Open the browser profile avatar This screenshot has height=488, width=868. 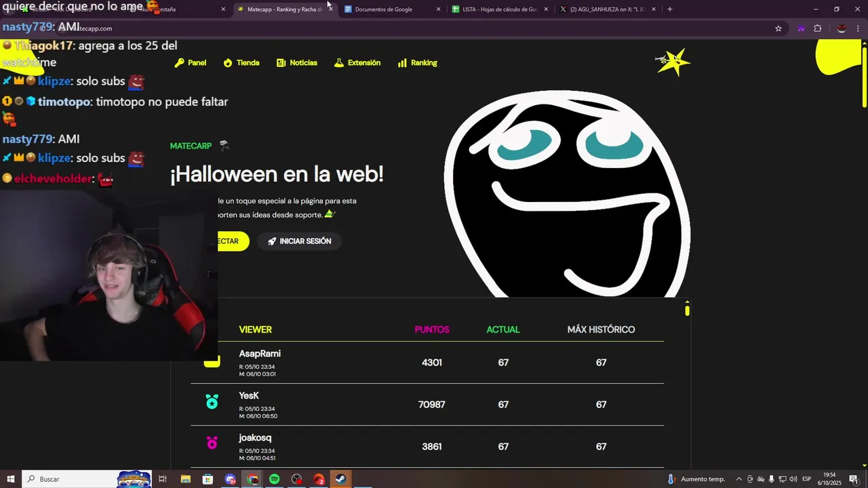pos(842,28)
